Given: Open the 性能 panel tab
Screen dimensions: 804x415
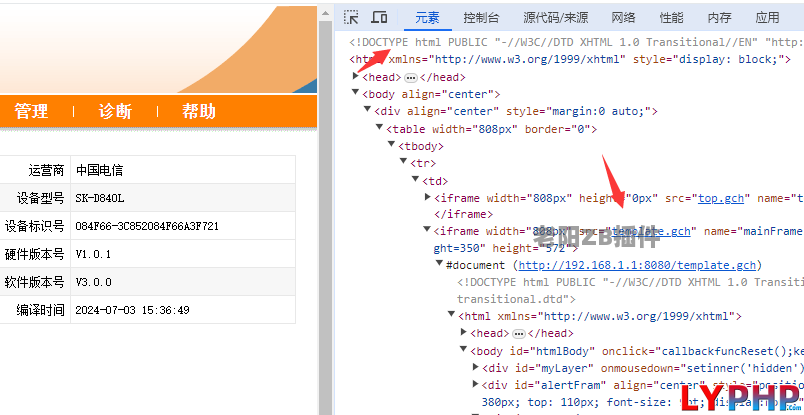Looking at the screenshot, I should (x=671, y=17).
